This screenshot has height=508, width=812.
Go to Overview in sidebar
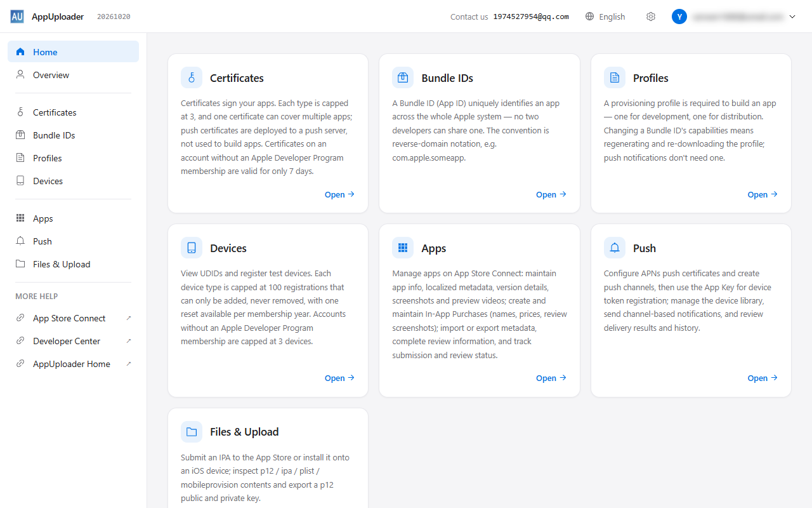click(73, 75)
